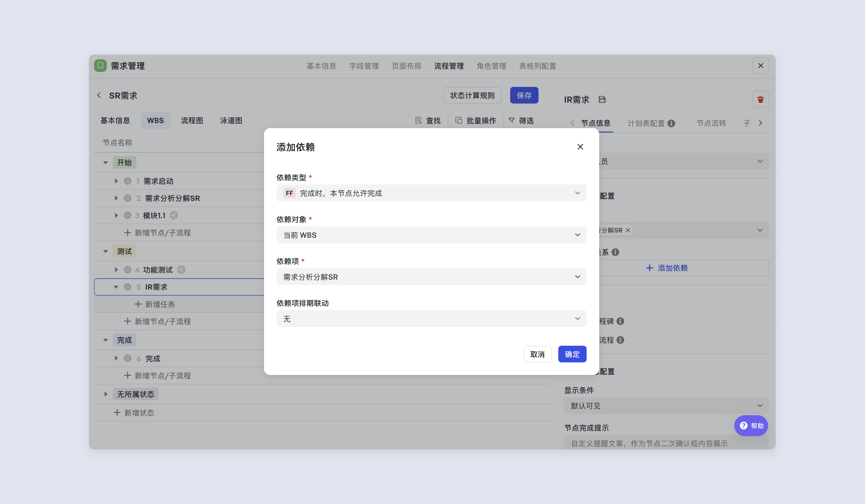Expand the 模块1.1 node
The height and width of the screenshot is (504, 865).
pyautogui.click(x=116, y=215)
